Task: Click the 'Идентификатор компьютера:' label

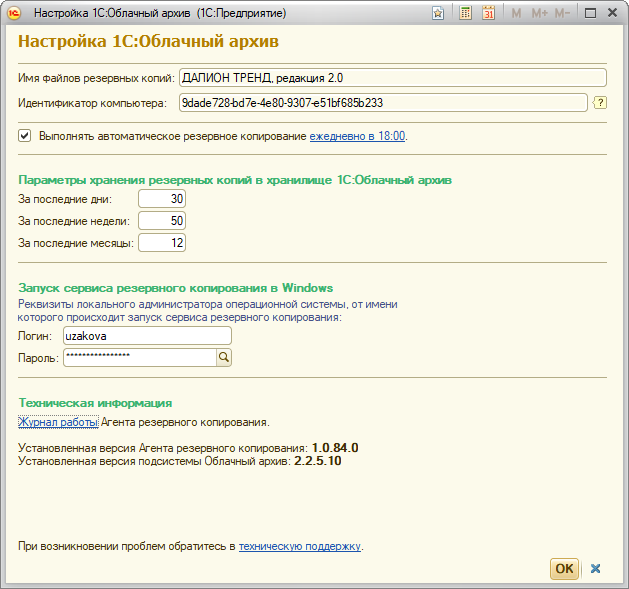Action: tap(92, 103)
